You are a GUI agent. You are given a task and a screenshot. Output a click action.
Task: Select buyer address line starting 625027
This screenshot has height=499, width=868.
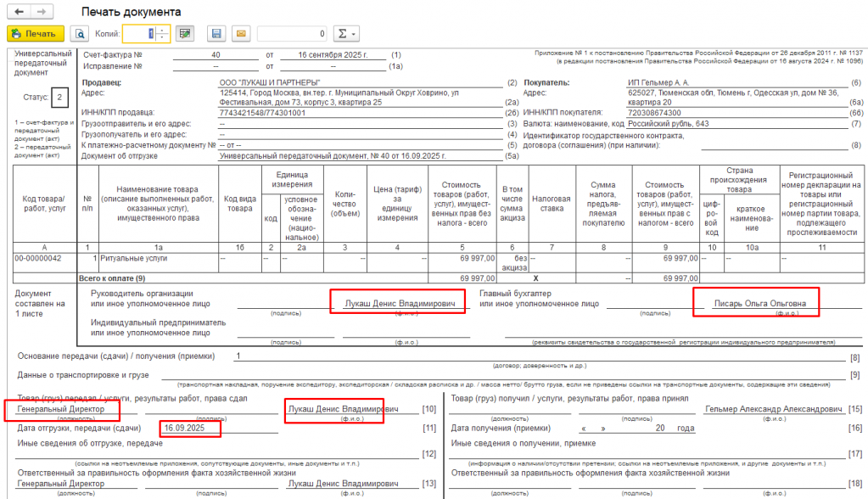(x=733, y=93)
